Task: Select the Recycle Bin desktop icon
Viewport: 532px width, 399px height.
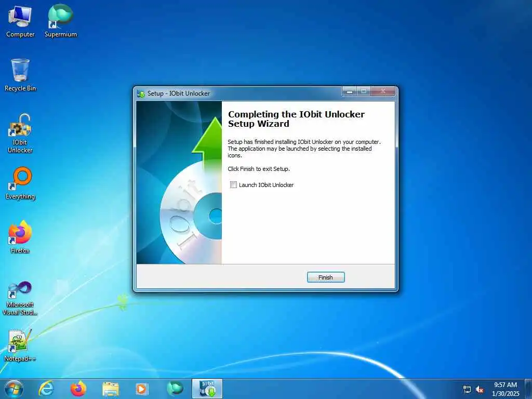Action: (20, 75)
